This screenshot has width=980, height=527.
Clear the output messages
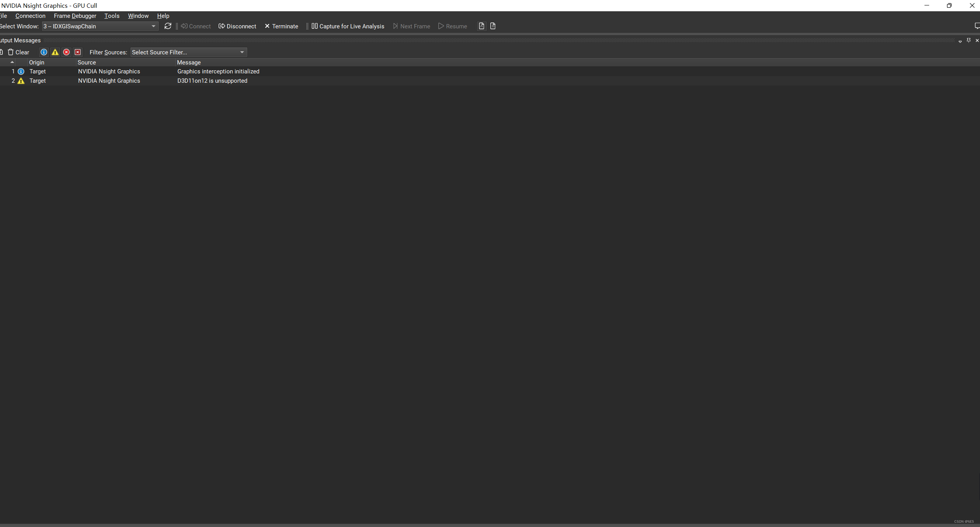pyautogui.click(x=18, y=52)
